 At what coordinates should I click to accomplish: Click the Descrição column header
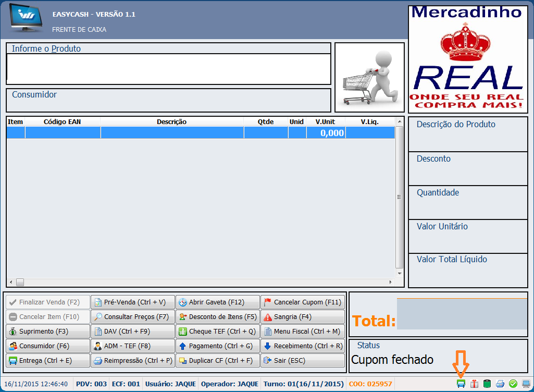coord(171,122)
